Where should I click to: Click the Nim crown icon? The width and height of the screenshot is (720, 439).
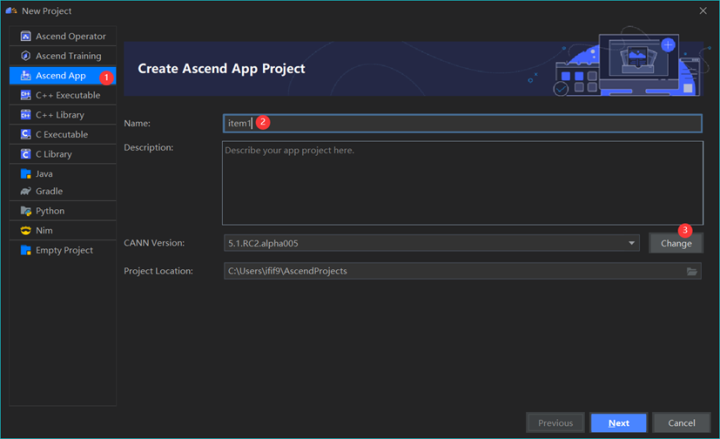pyautogui.click(x=26, y=231)
